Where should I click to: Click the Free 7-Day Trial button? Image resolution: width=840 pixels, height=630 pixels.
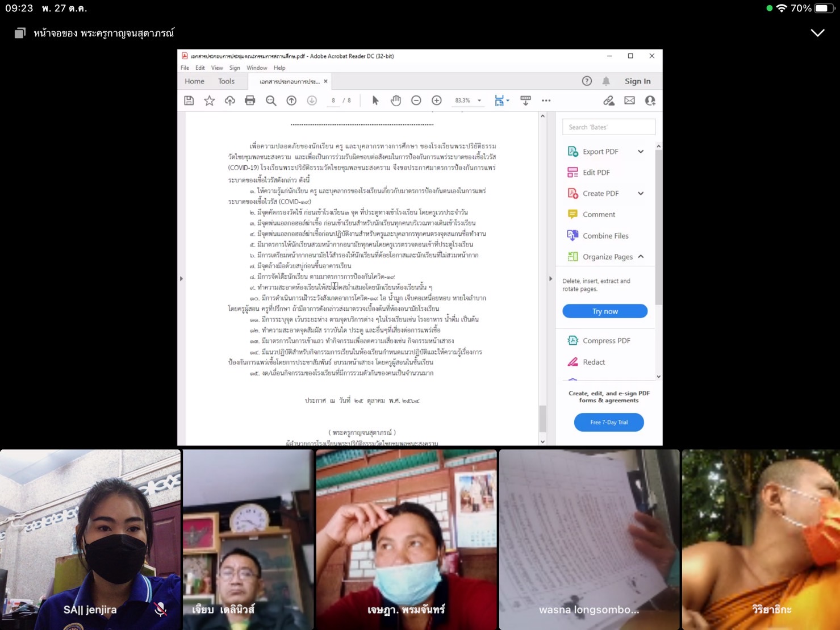609,422
